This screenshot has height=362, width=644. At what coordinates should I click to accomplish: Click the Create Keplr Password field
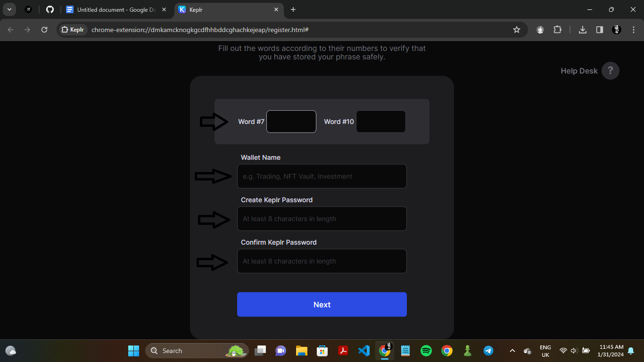point(322,219)
